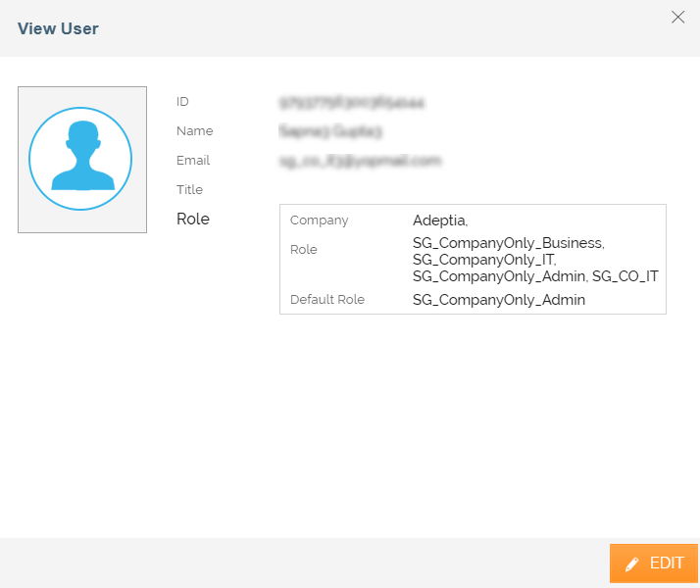This screenshot has width=700, height=588.
Task: Click the Name field label
Action: (x=194, y=131)
